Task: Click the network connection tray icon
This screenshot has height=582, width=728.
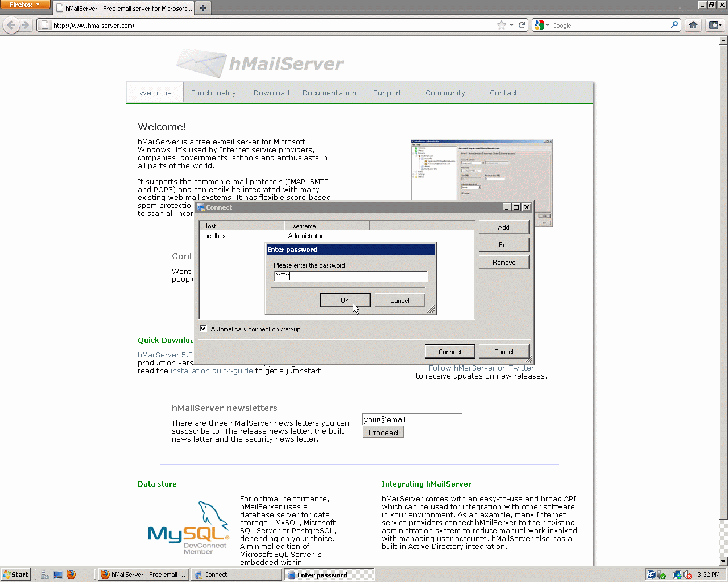Action: click(x=677, y=575)
